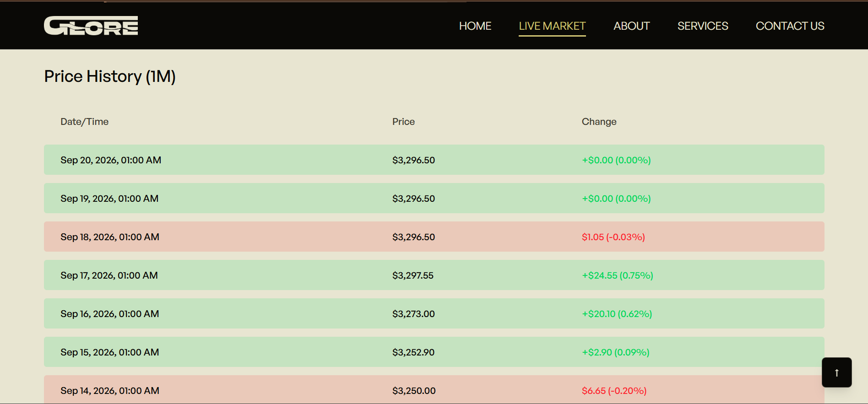Click the $3,297.55 price value

coord(413,275)
